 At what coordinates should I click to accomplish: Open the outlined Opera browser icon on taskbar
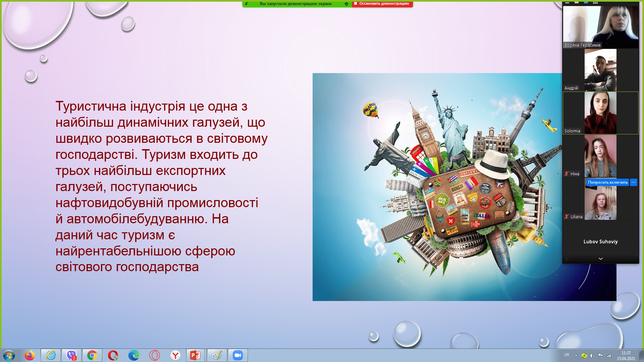pos(155,355)
